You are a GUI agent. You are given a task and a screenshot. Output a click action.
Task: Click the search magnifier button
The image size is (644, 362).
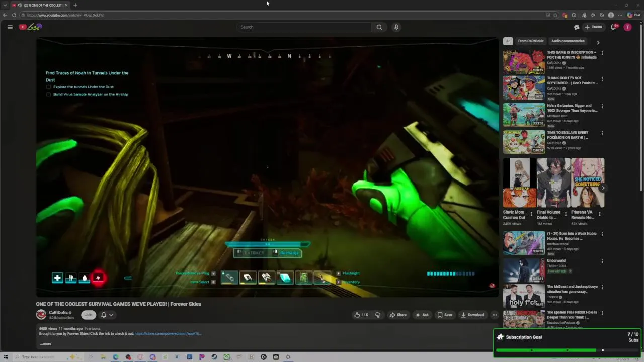click(379, 27)
